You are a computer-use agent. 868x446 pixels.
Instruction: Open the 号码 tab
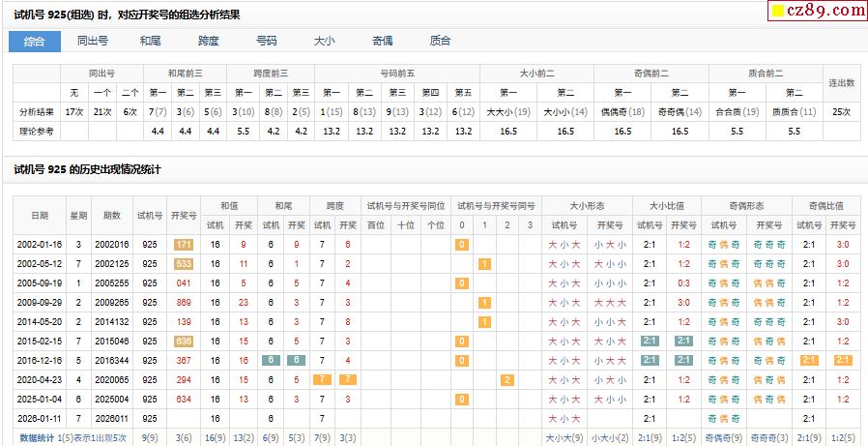(266, 41)
